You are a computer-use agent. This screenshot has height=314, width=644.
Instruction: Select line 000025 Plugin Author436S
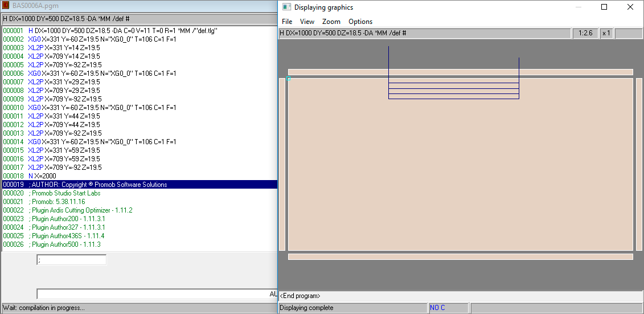(x=140, y=236)
